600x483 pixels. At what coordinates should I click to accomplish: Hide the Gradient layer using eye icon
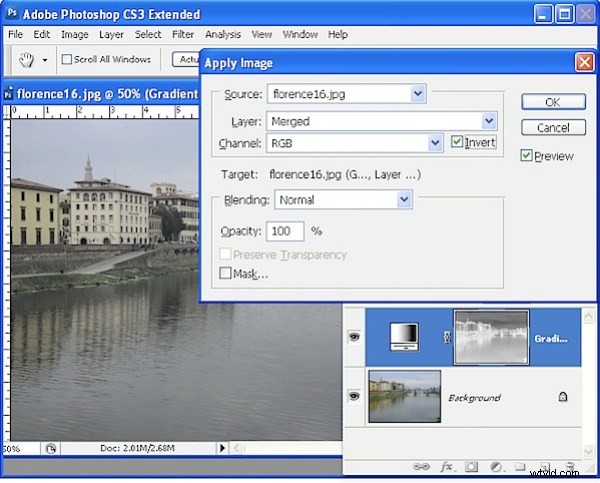click(355, 337)
